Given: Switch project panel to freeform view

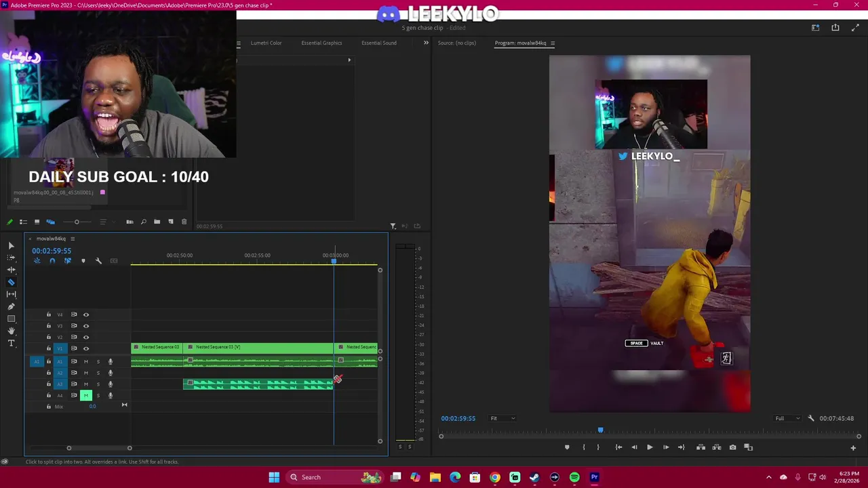Looking at the screenshot, I should pos(50,222).
